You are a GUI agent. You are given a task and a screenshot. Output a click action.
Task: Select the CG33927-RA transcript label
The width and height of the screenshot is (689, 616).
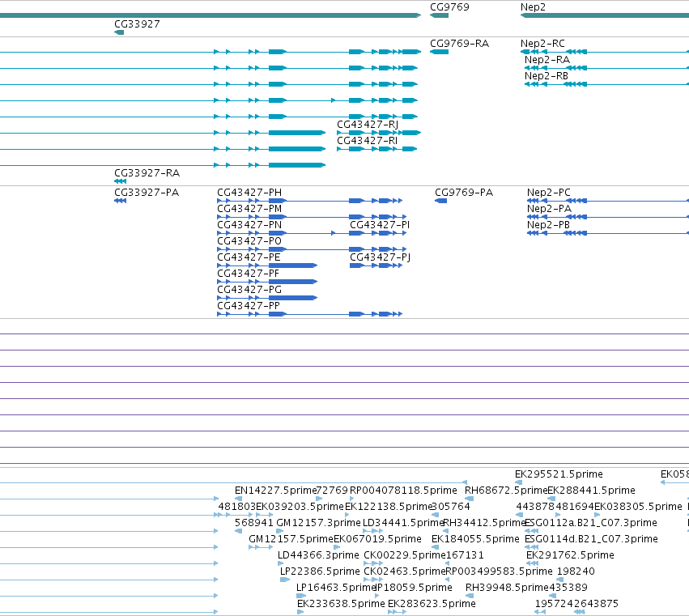tap(147, 173)
